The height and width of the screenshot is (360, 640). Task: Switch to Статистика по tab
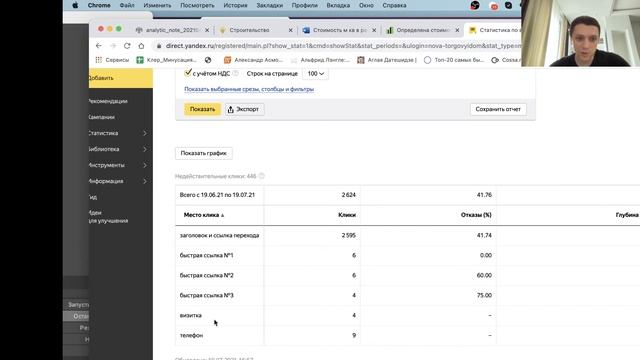(494, 30)
